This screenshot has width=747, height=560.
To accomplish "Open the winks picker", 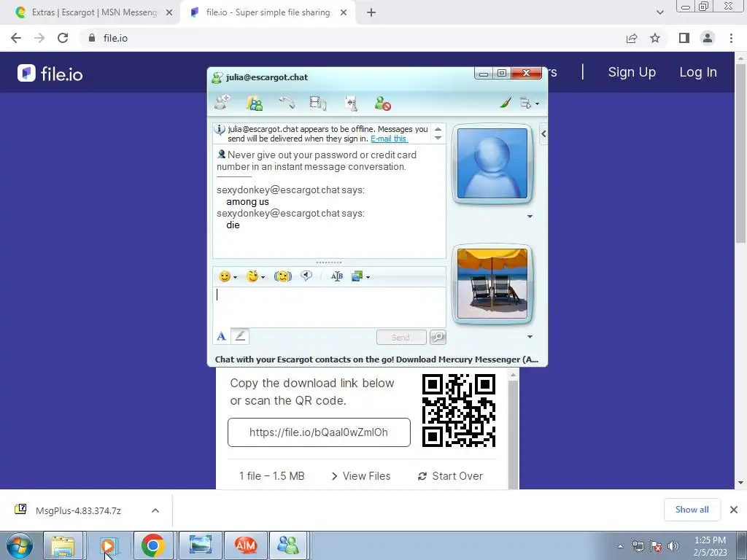I will pos(252,276).
